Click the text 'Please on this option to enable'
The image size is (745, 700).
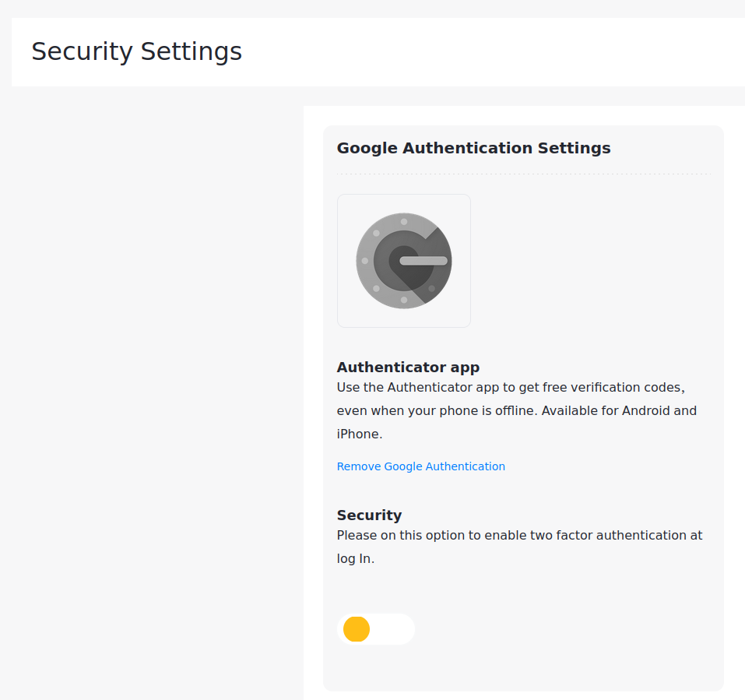[428, 535]
